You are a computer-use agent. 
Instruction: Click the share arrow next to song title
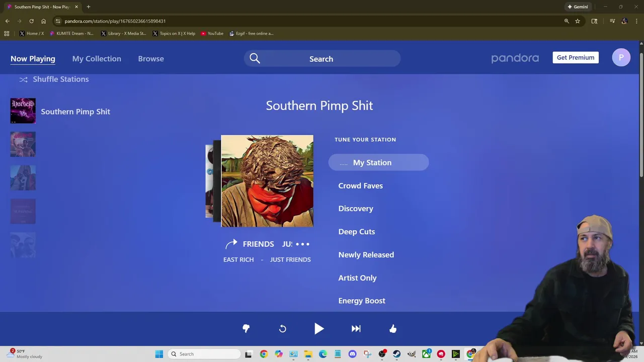click(231, 244)
